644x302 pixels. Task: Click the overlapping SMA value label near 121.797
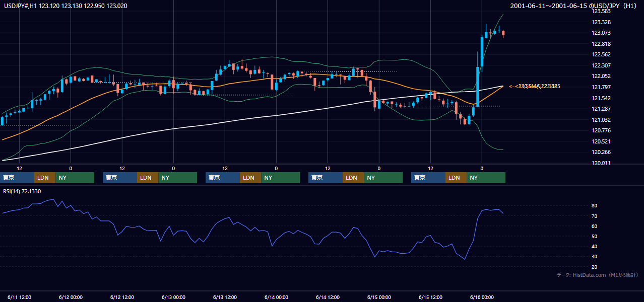tap(534, 87)
